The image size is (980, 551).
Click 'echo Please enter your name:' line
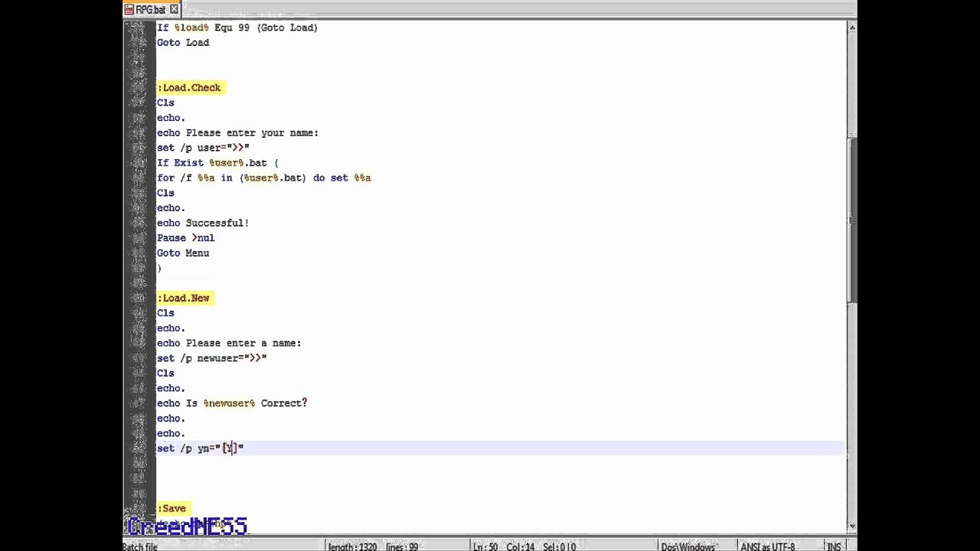pos(237,133)
